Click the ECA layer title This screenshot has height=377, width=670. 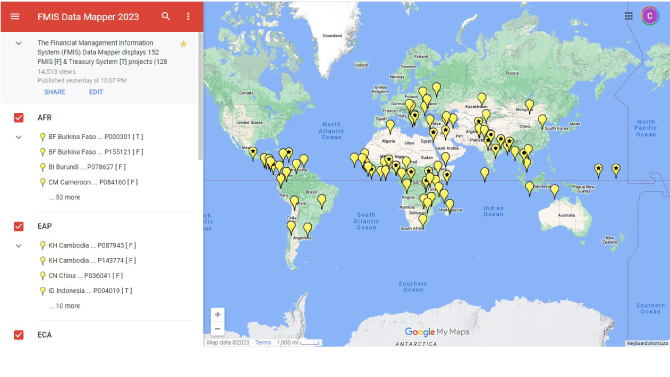coord(44,335)
